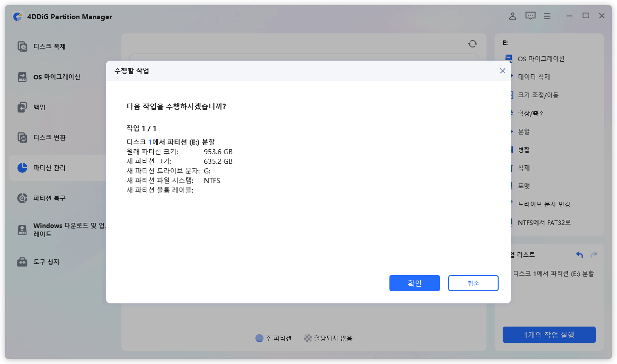Choose OS 마이그레이션 in right panel
The image size is (617, 364).
541,59
